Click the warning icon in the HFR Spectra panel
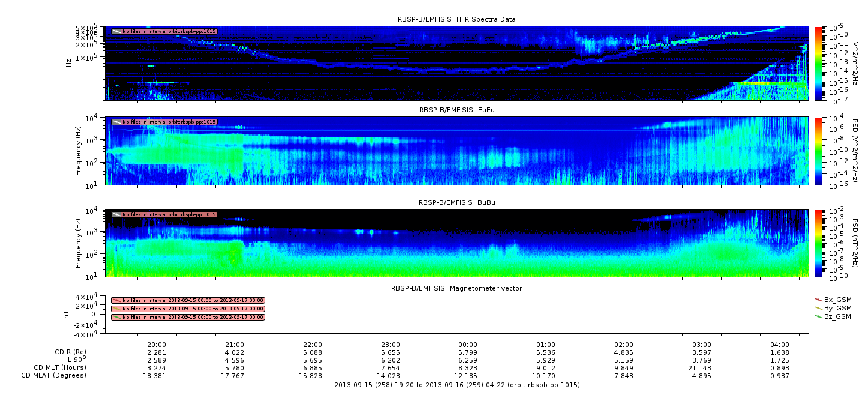Screen dimensions: 868x395 coord(116,31)
